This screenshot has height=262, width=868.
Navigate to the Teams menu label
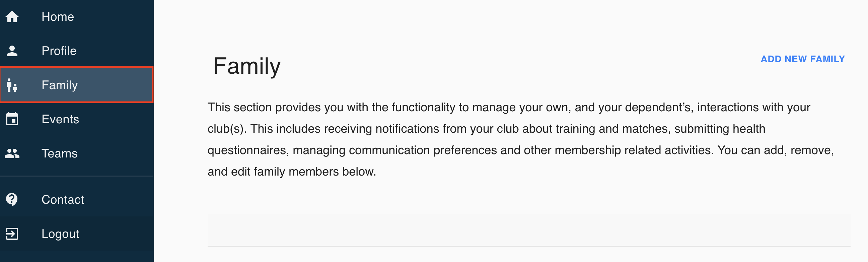[x=60, y=153]
